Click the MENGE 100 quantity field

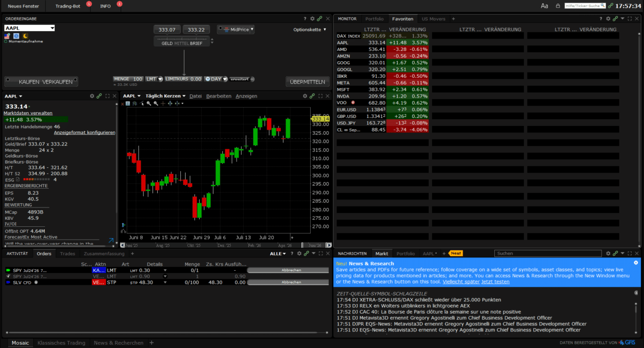(x=128, y=79)
